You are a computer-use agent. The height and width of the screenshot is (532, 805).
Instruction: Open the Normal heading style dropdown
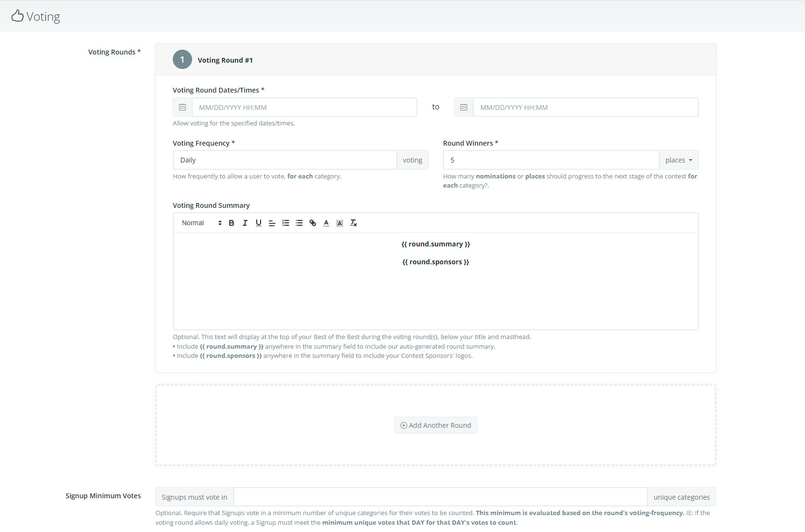coord(201,223)
